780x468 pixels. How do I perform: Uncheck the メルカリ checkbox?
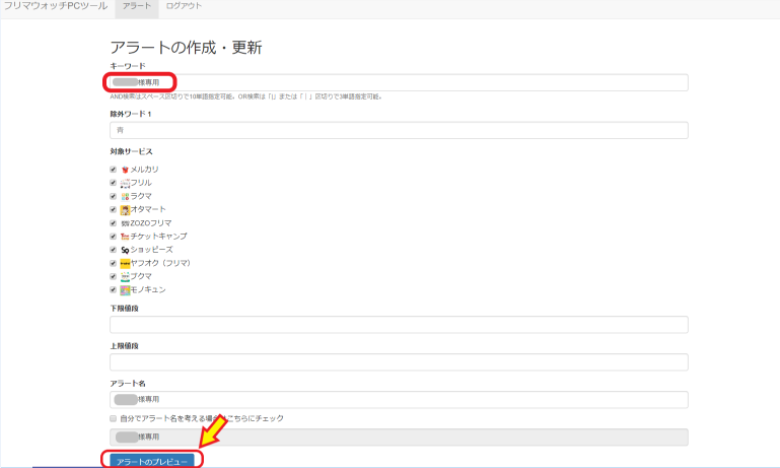pyautogui.click(x=113, y=170)
